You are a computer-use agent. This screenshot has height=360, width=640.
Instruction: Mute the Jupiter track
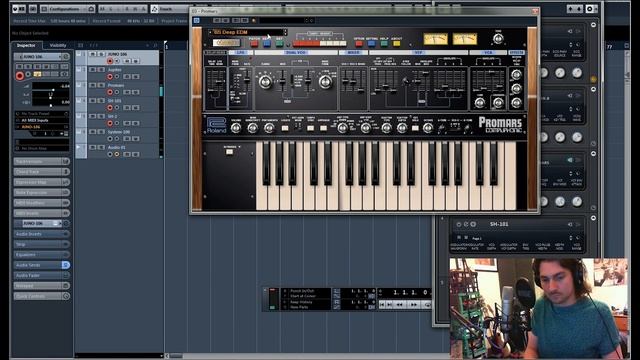[x=93, y=69]
